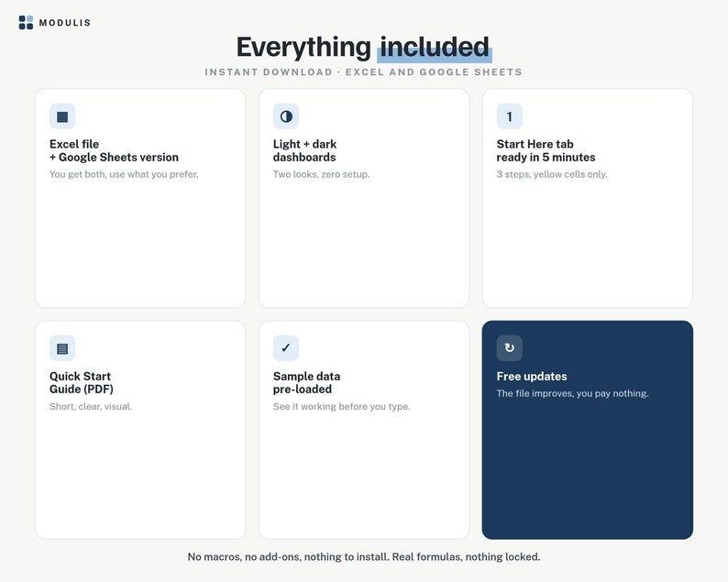Click 'Excel file + Google Sheets version' title
Image resolution: width=728 pixels, height=582 pixels.
[115, 150]
